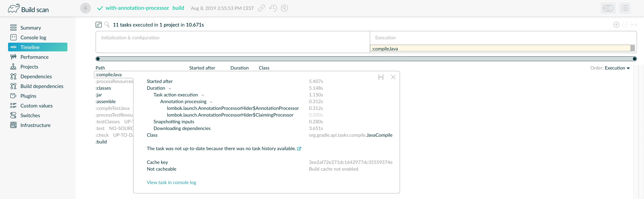Click the Snapshotting inputs label
The image size is (644, 199).
tap(174, 122)
